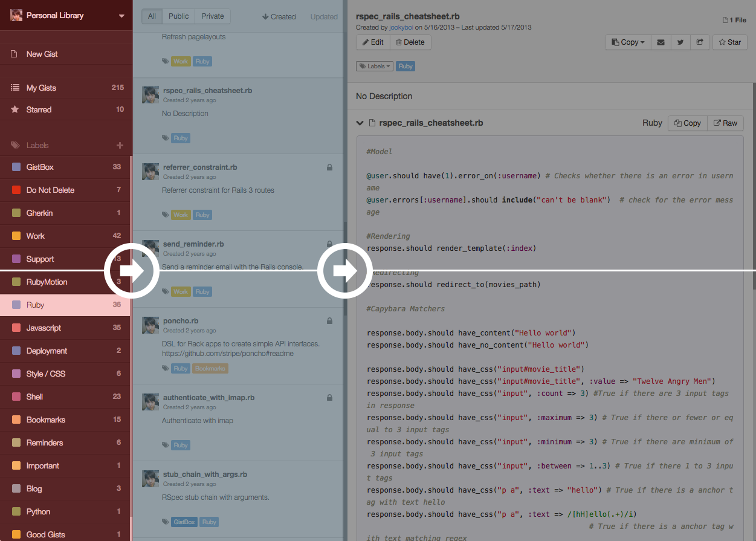756x541 pixels.
Task: Click the Ruby label tag in gist header
Action: coord(405,66)
